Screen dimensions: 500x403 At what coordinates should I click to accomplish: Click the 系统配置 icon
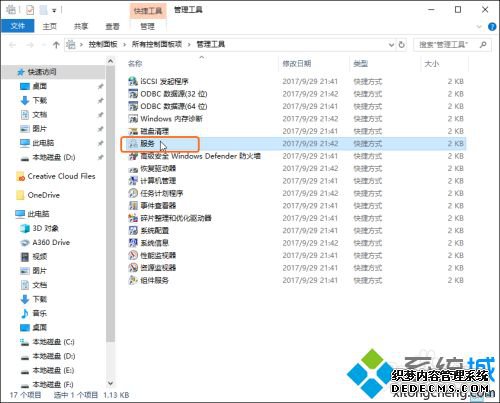[133, 230]
